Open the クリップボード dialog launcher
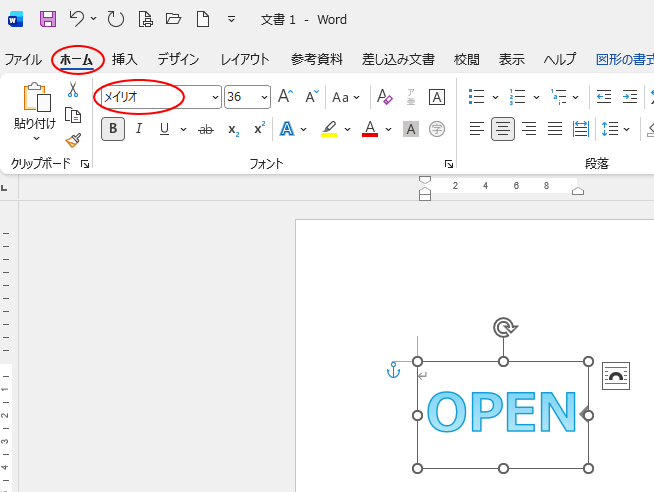 tap(85, 164)
